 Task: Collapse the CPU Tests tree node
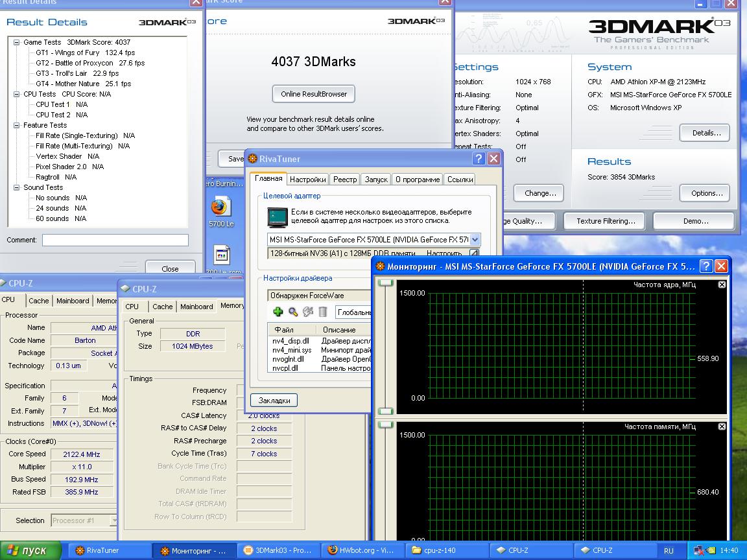click(17, 94)
